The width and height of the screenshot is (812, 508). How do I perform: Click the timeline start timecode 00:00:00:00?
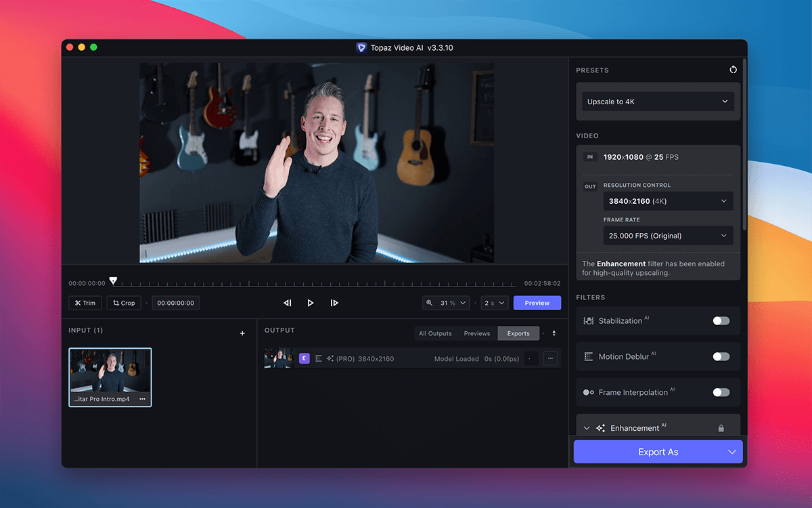[87, 283]
